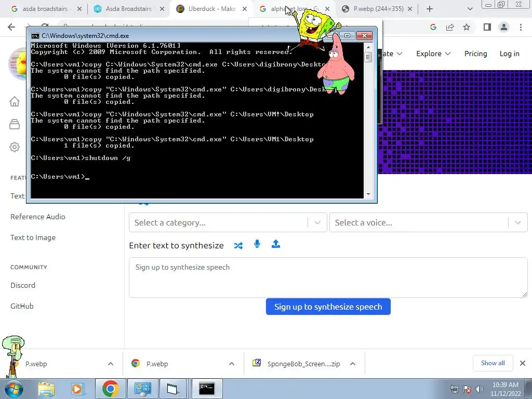Open the briefcase icon in Uberduck sidebar
The height and width of the screenshot is (399, 532).
click(x=14, y=124)
